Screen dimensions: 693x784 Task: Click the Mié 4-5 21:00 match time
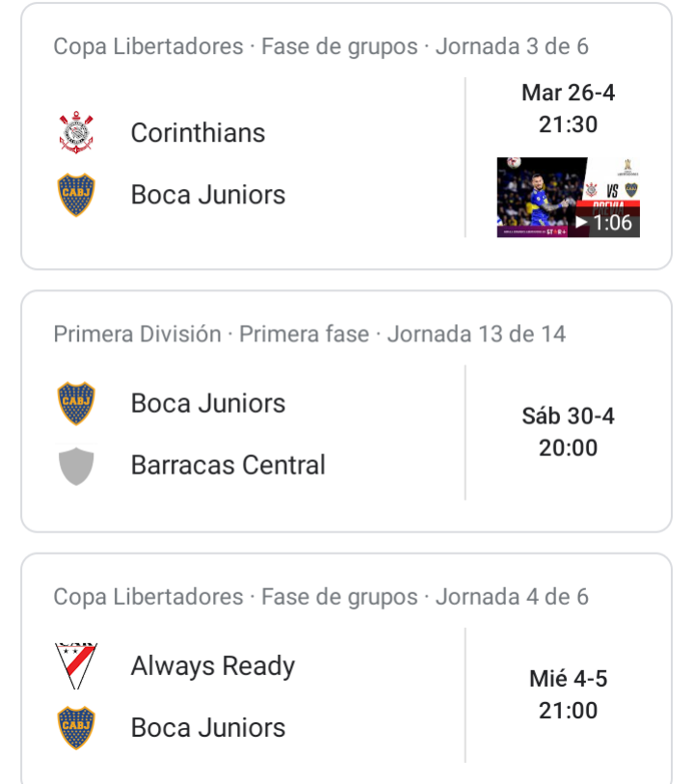point(568,694)
